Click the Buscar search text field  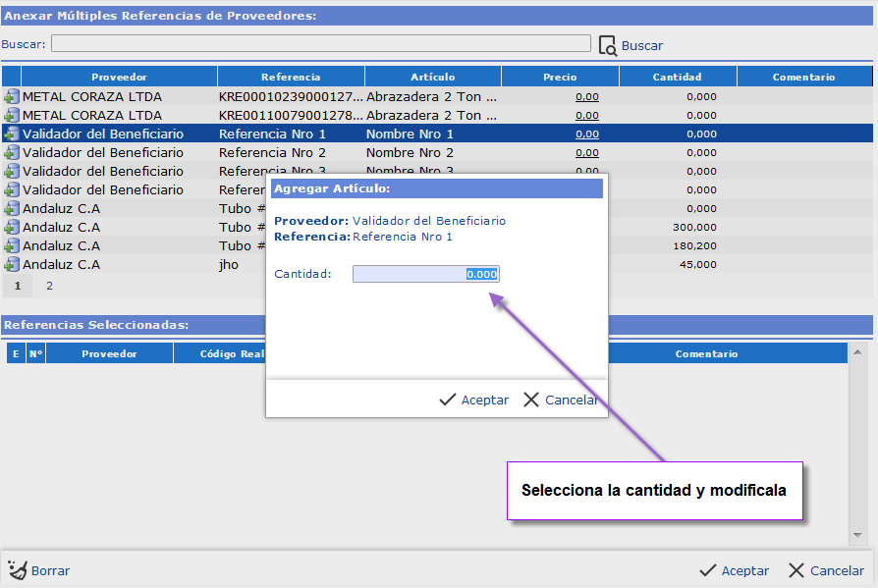point(320,44)
